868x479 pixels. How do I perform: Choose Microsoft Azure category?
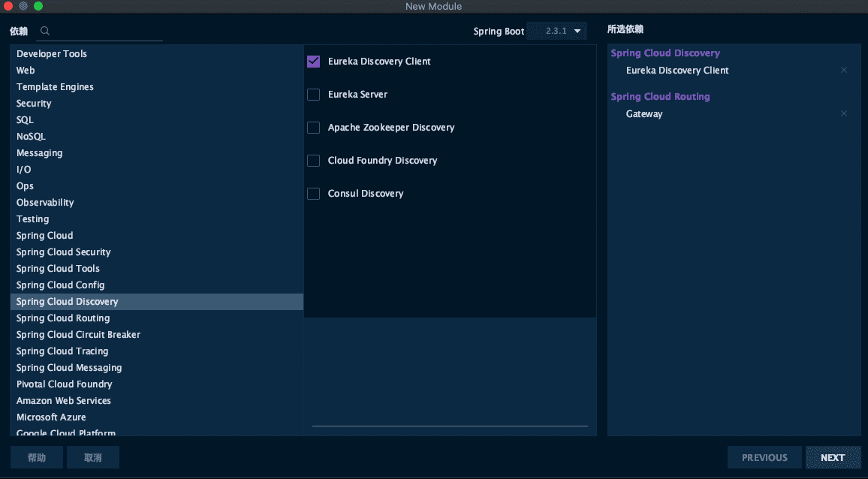157,417
